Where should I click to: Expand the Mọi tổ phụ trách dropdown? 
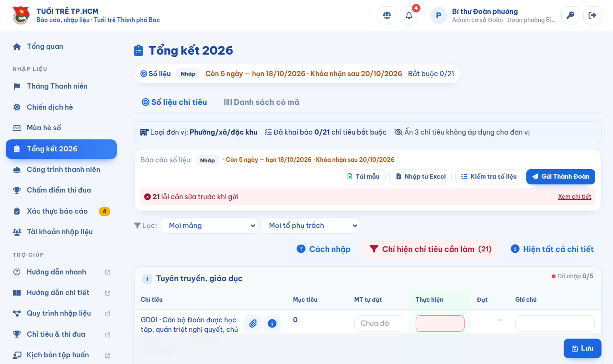(x=310, y=226)
